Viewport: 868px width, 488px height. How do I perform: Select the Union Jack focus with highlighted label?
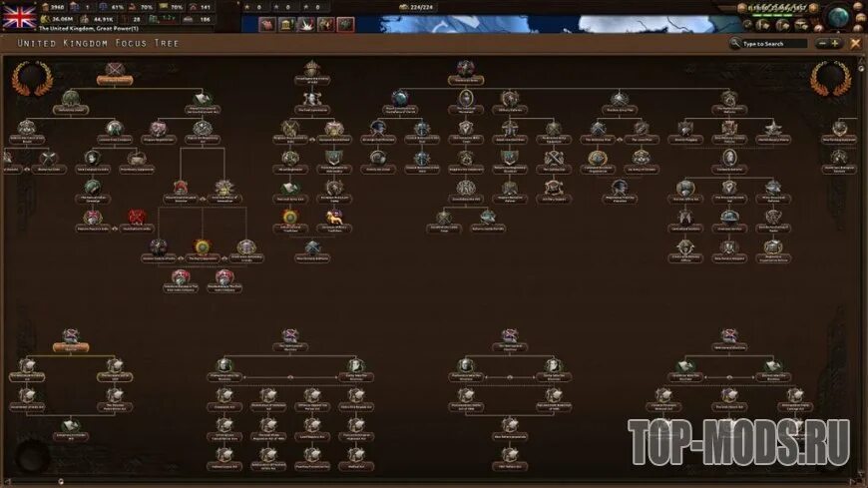point(71,340)
